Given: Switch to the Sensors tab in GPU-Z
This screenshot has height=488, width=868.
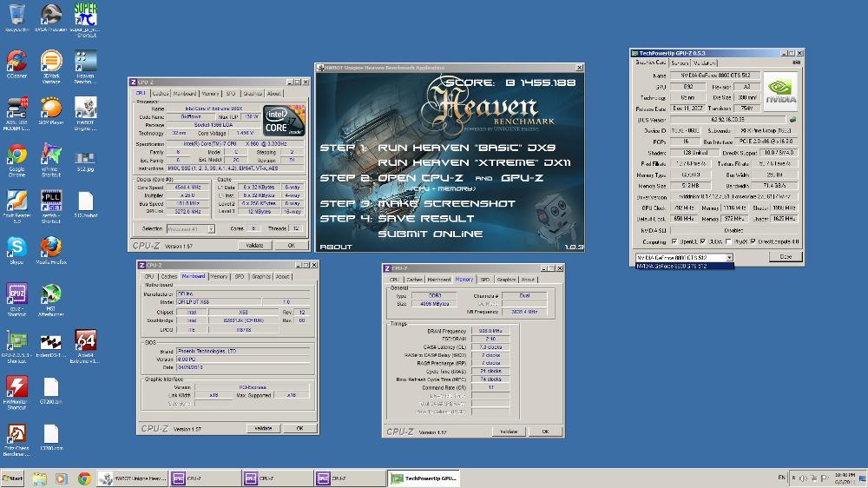Looking at the screenshot, I should click(x=680, y=63).
